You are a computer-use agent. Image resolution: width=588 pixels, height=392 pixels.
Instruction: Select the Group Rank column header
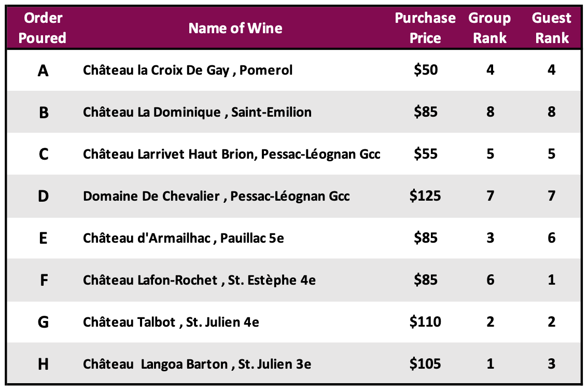click(x=490, y=28)
